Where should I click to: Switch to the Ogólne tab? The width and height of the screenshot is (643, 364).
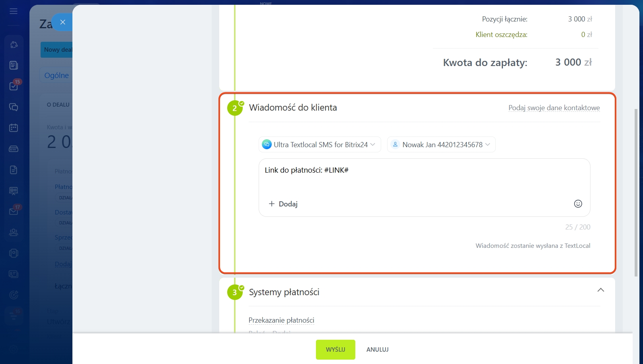56,75
